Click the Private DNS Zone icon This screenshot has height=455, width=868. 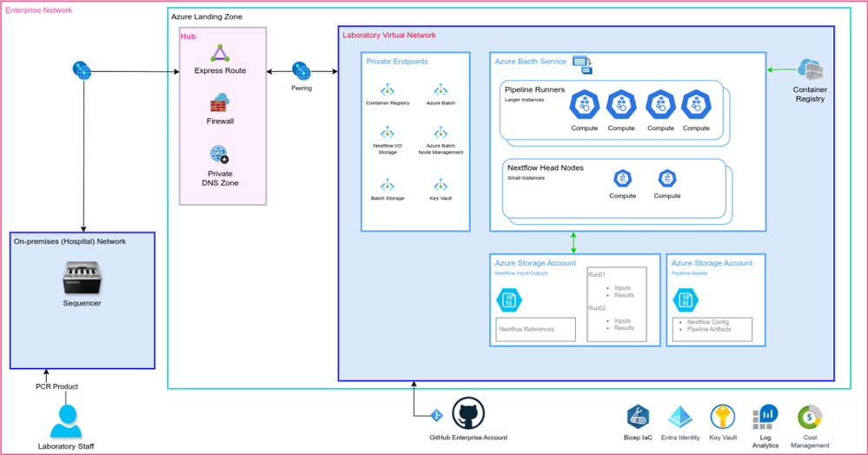click(x=219, y=155)
